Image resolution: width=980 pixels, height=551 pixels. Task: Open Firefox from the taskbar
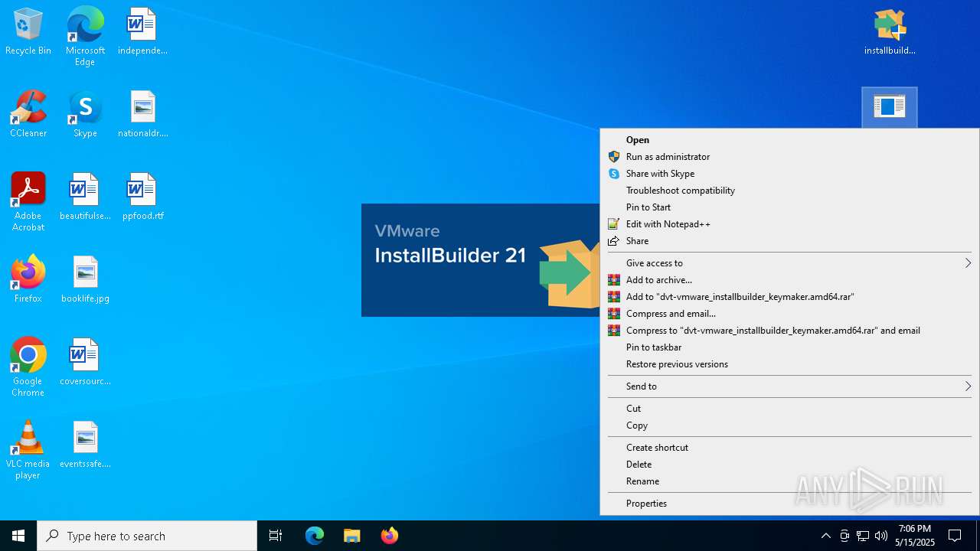click(390, 536)
